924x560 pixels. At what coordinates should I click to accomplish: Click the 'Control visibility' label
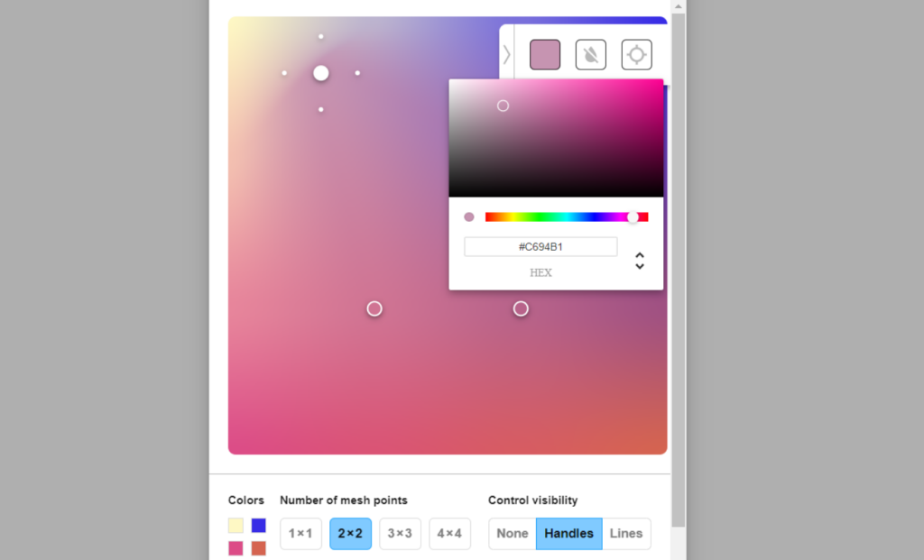532,500
